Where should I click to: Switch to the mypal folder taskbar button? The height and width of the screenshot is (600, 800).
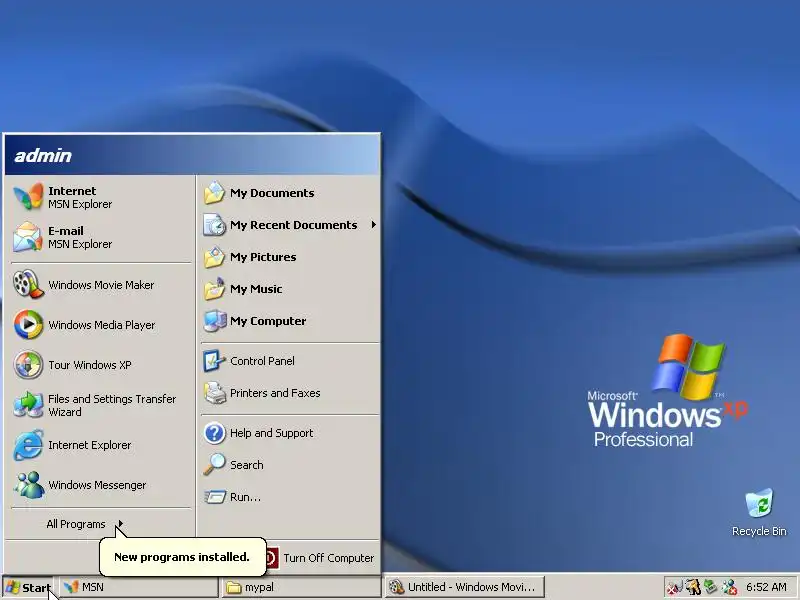(x=301, y=587)
